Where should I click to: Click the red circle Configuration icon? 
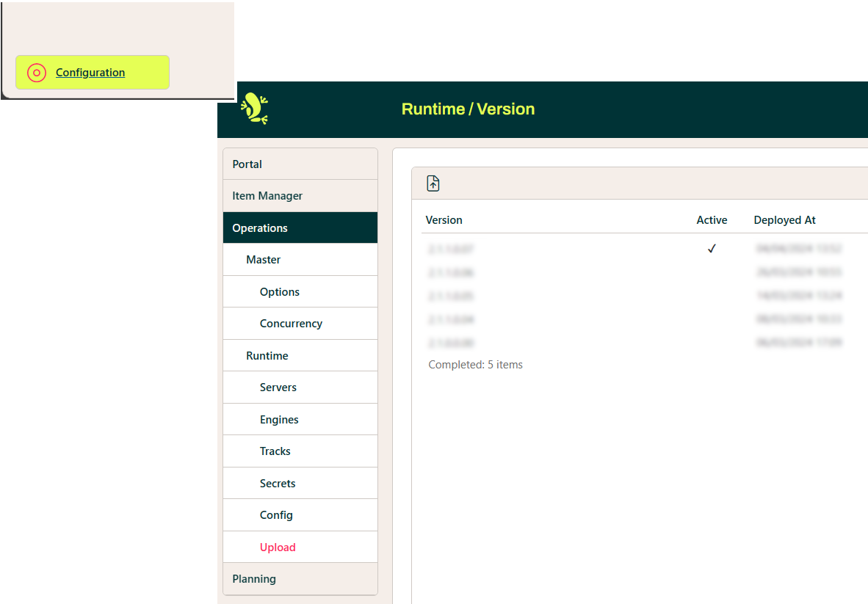(37, 73)
